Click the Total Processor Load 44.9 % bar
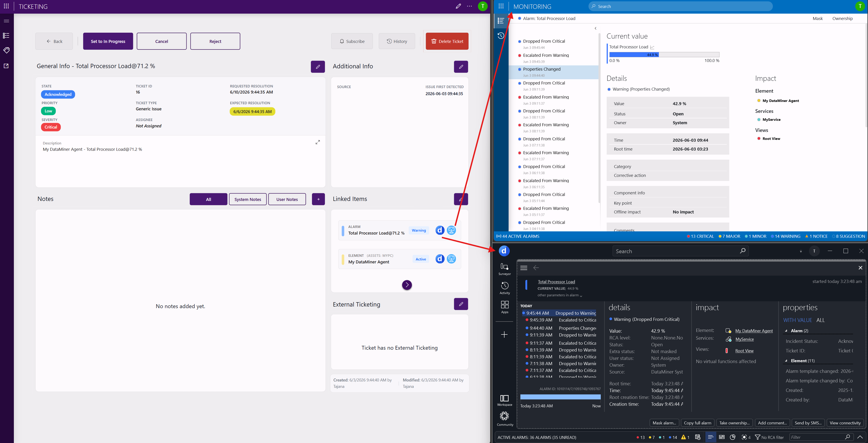This screenshot has height=443, width=868. [664, 54]
